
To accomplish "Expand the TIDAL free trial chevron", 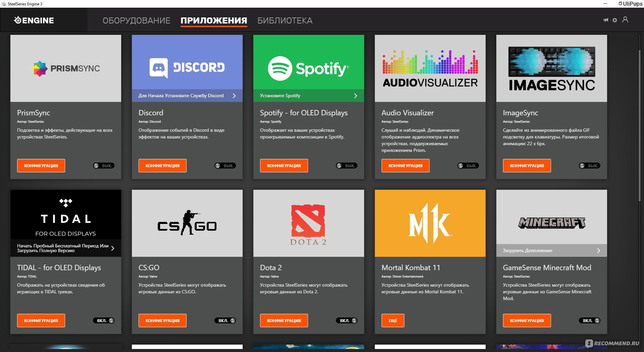I will coord(113,248).
